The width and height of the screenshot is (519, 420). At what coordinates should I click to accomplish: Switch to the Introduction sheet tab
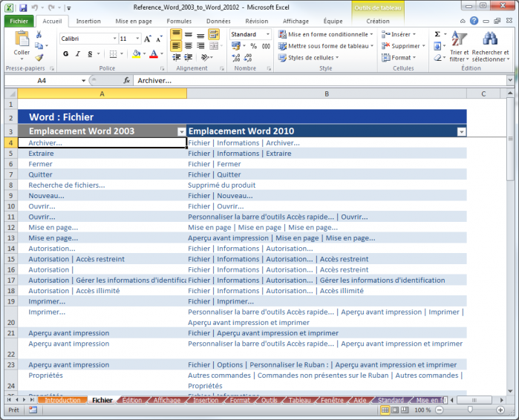(62, 400)
